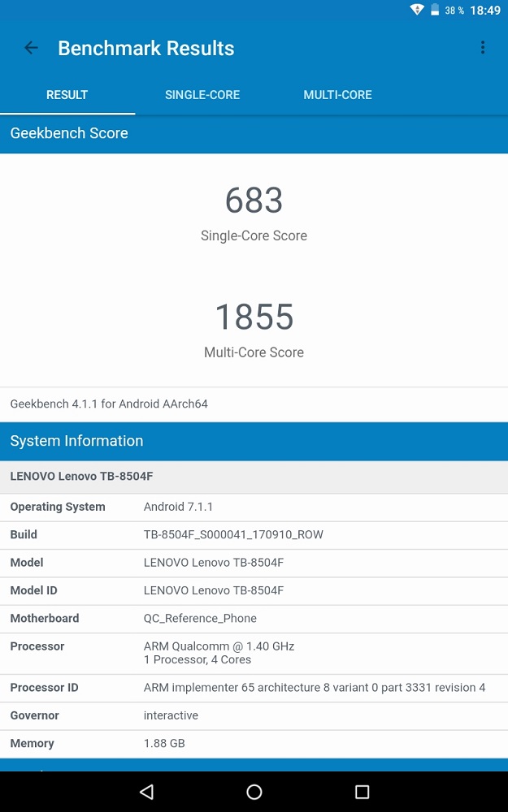The height and width of the screenshot is (812, 508).
Task: Tap the Build label
Action: [x=24, y=535]
